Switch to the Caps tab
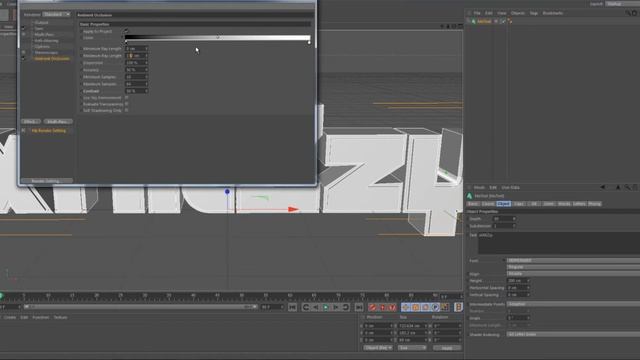Screen dimensions: 640x360 point(518,204)
